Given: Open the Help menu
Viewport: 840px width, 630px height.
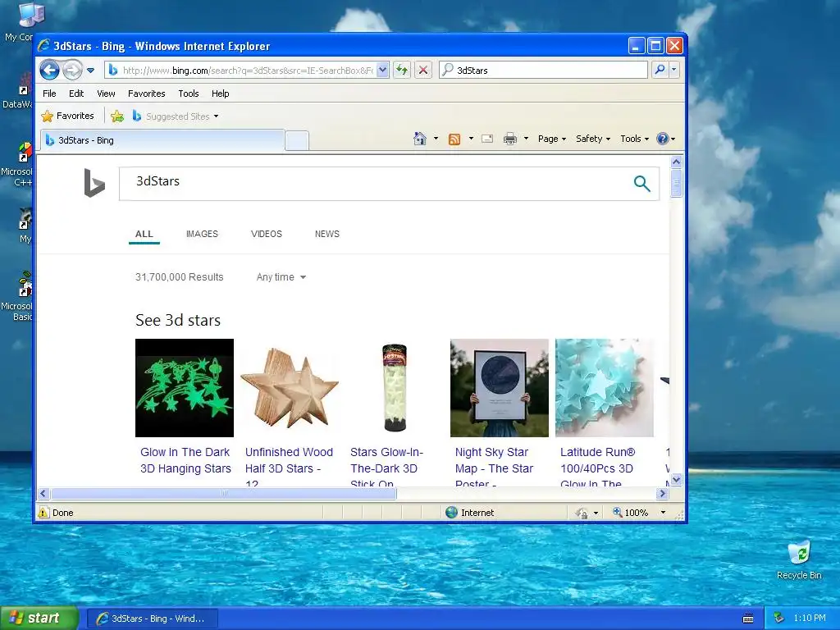Looking at the screenshot, I should [220, 94].
